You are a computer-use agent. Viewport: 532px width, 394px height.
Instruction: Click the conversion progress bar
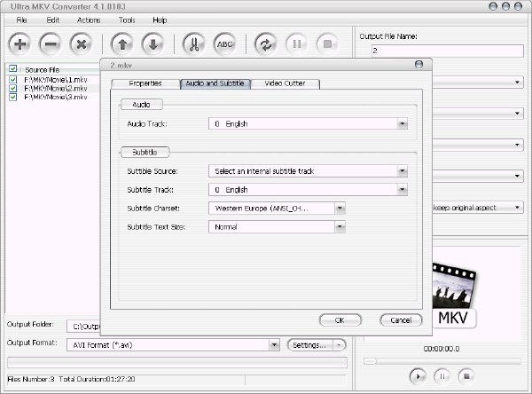click(177, 363)
